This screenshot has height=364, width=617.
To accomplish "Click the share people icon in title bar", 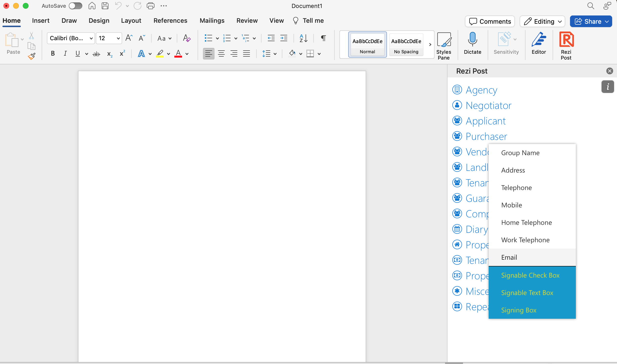I will coord(607,6).
